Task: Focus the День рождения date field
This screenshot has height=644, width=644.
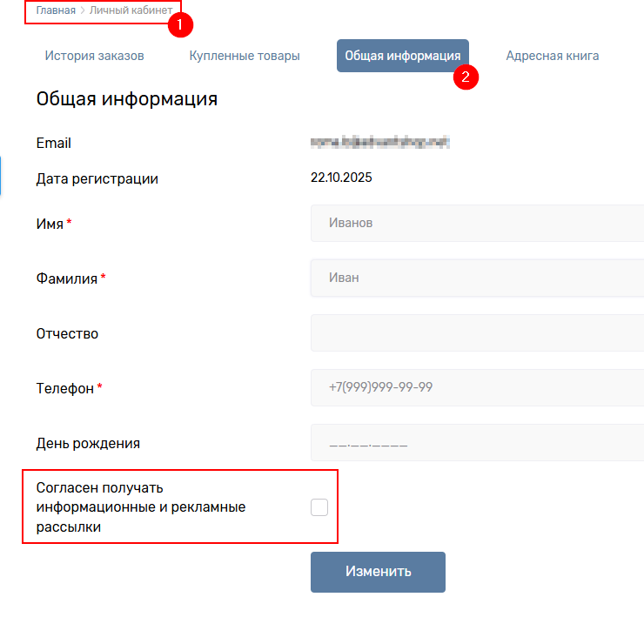Action: [477, 443]
